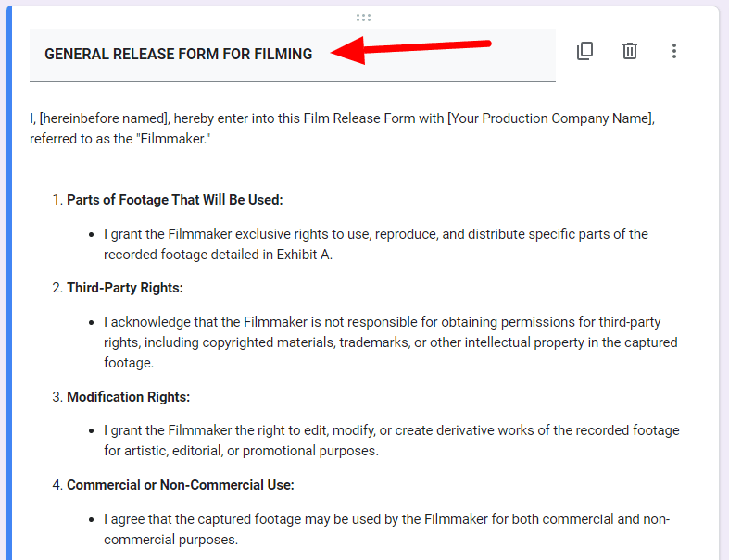The image size is (729, 560).
Task: Click the Modification Rights heading
Action: tap(129, 397)
